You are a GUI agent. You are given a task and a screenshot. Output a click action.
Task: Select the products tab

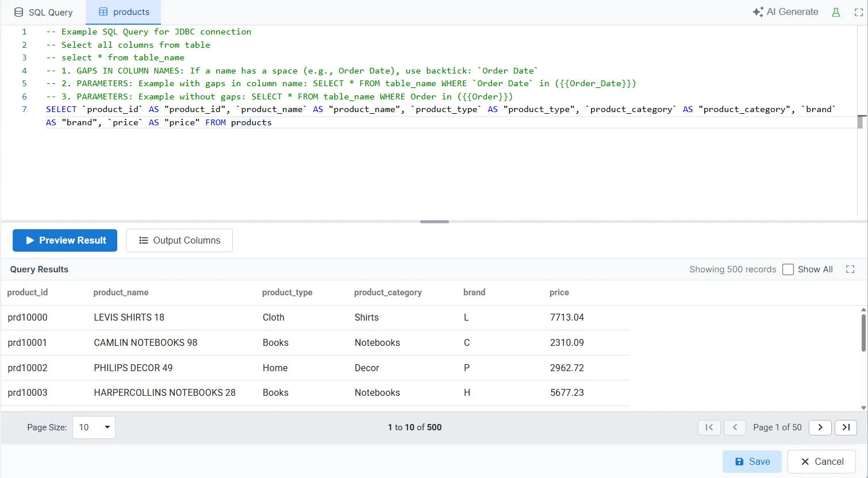click(124, 12)
